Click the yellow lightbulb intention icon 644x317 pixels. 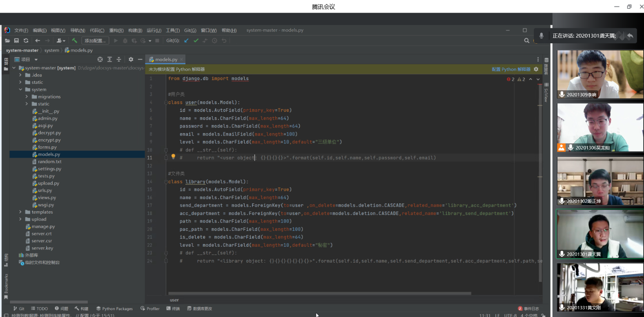[x=173, y=157]
